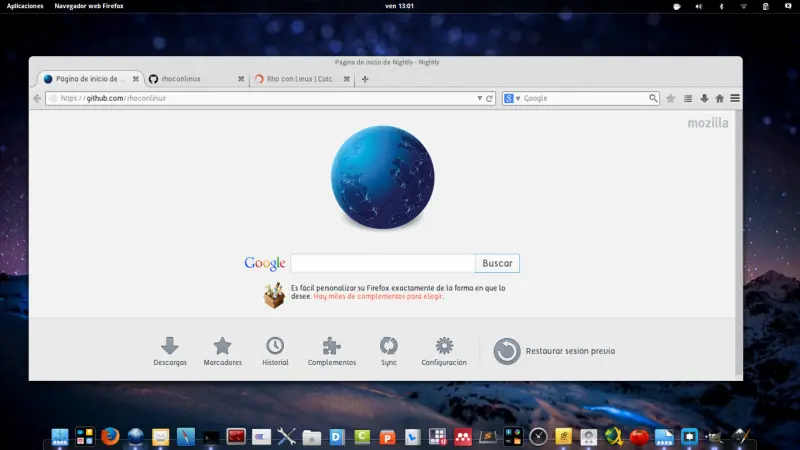Focus the Google search field on start page
The image size is (800, 450).
(383, 263)
